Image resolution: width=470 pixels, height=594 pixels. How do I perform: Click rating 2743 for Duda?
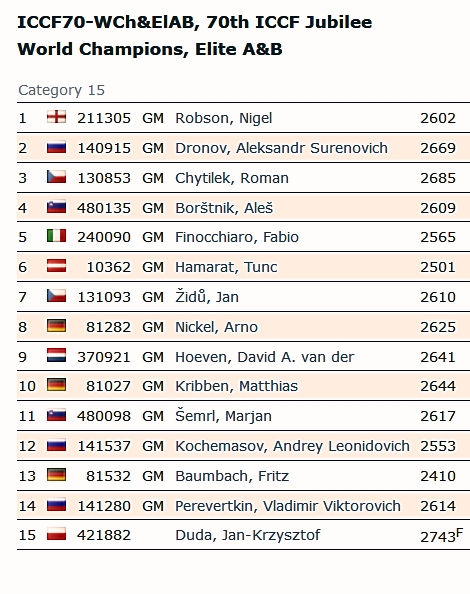pos(438,537)
